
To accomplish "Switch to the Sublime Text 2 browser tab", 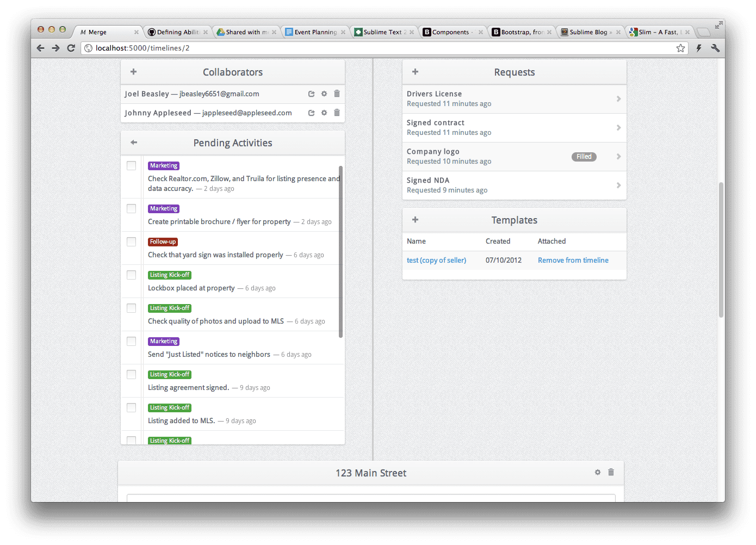I will [384, 32].
